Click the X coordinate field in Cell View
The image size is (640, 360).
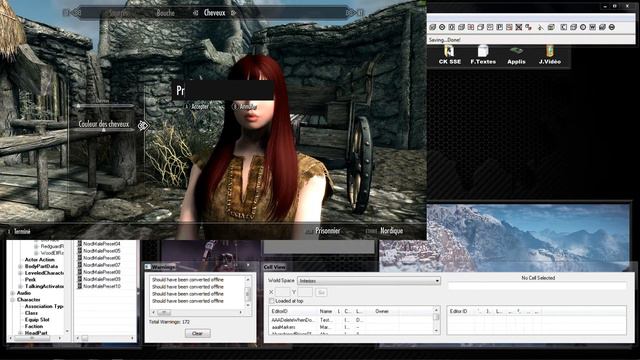tap(282, 292)
